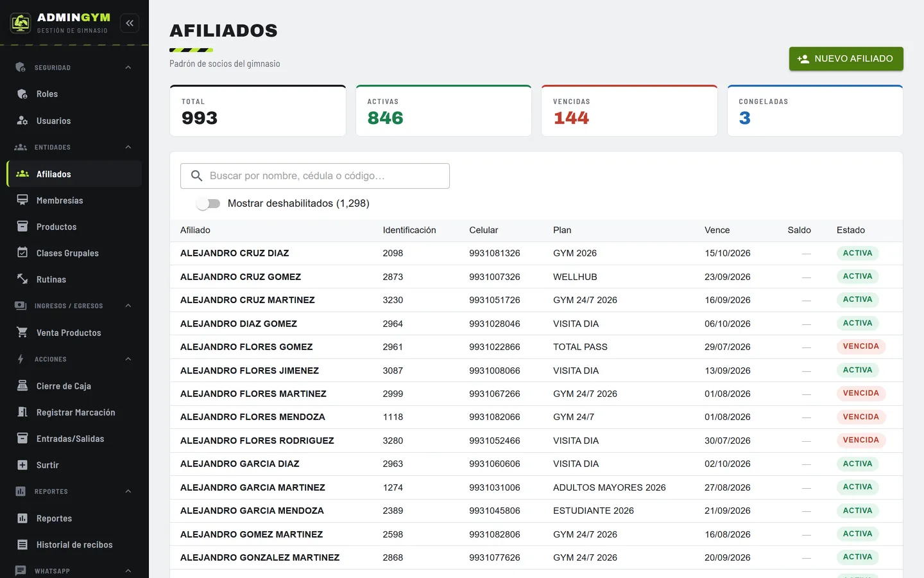Viewport: 924px width, 578px height.
Task: Open row ALEJANDRO CRUZ DIAZ
Action: [x=536, y=253]
